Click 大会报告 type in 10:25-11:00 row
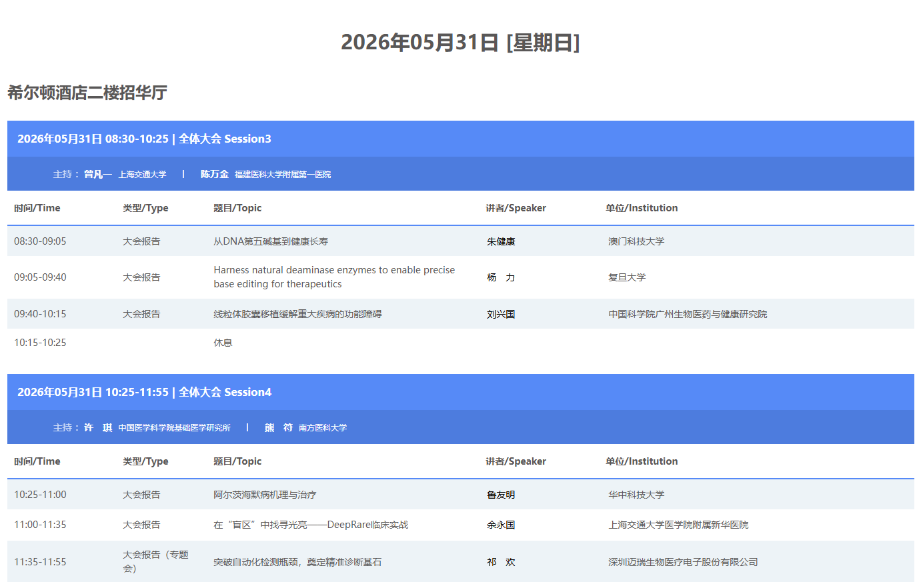Image resolution: width=915 pixels, height=588 pixels. coord(141,495)
